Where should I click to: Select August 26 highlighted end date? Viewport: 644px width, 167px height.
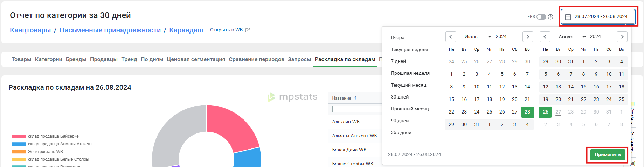tap(546, 112)
